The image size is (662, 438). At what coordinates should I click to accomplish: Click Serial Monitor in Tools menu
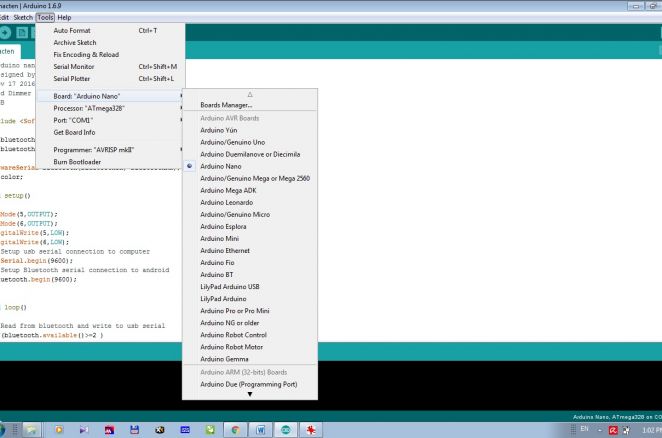point(73,66)
